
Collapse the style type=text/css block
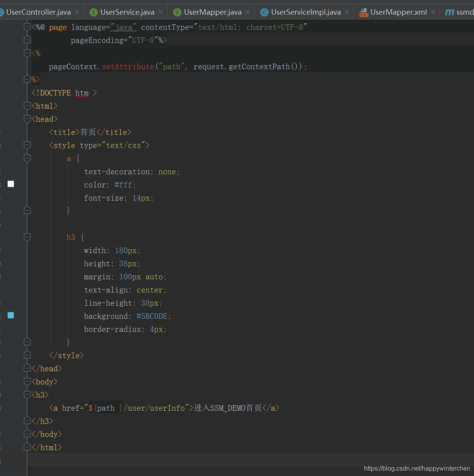pyautogui.click(x=27, y=145)
